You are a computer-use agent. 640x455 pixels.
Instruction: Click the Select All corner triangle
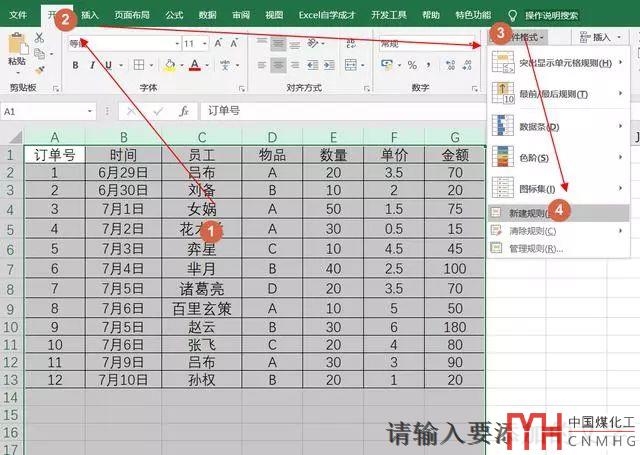click(12, 136)
